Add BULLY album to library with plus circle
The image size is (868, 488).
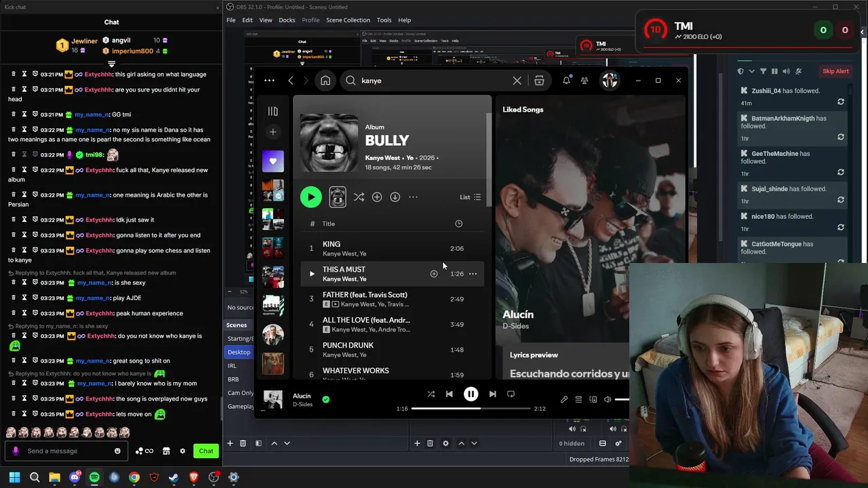point(377,197)
